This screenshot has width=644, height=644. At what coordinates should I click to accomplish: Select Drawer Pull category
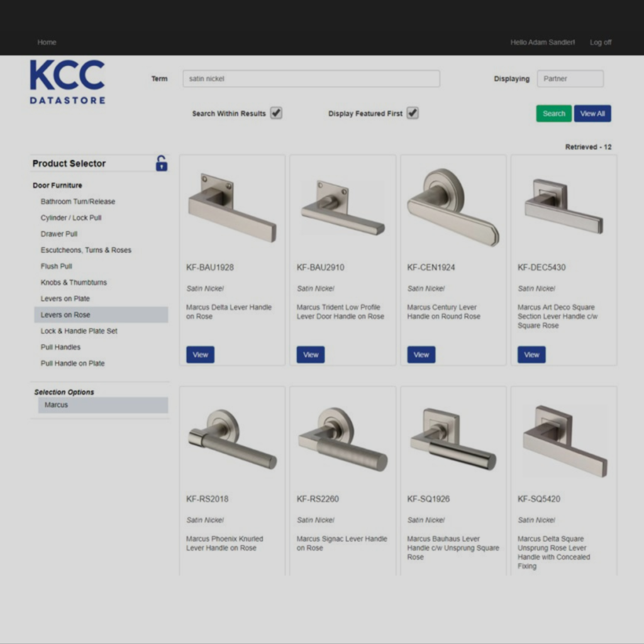click(58, 234)
